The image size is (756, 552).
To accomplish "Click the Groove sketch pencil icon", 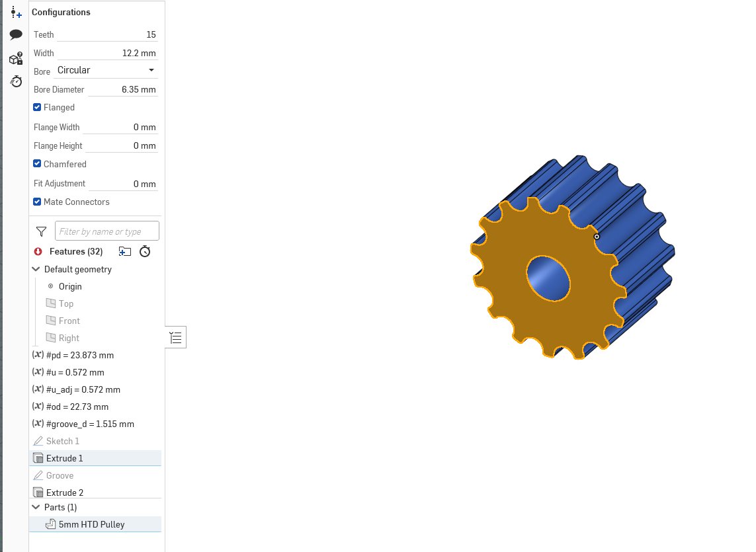I will coord(38,475).
